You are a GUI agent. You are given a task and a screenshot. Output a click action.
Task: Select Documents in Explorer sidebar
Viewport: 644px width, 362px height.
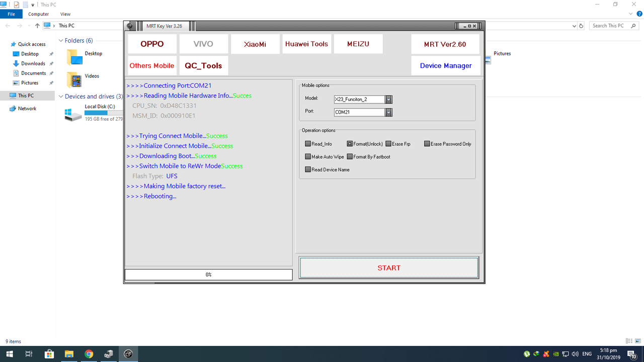coord(33,73)
